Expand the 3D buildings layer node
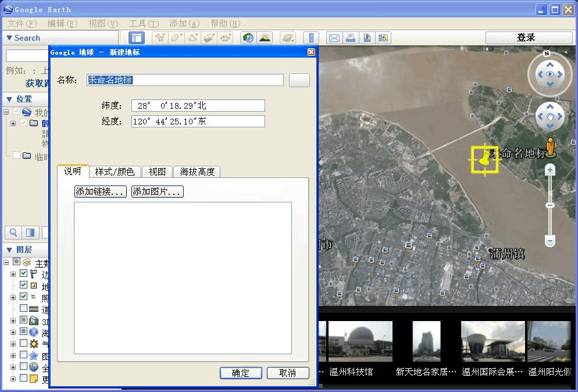The height and width of the screenshot is (392, 578). pos(13,321)
